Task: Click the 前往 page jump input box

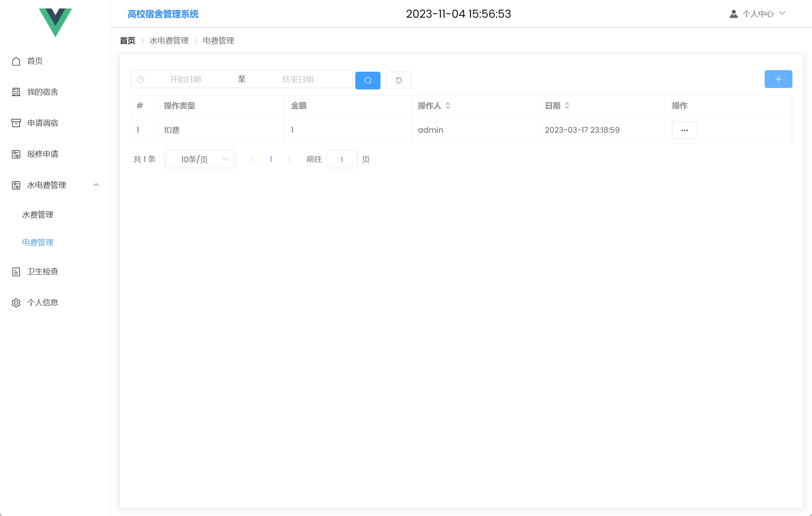Action: [342, 159]
